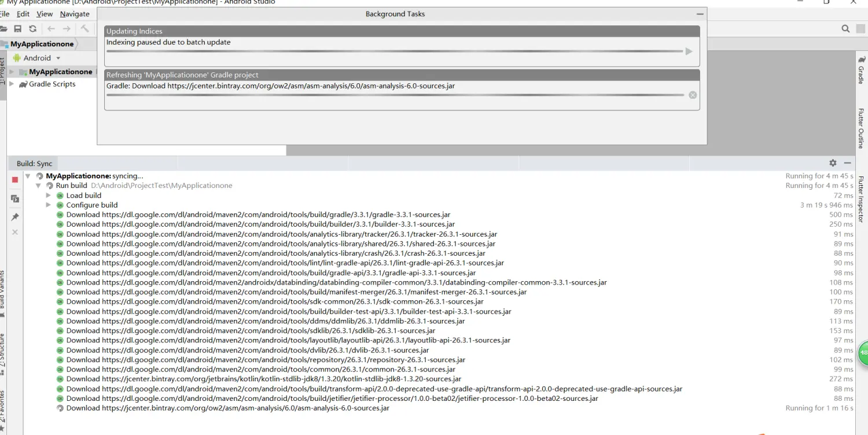Image resolution: width=868 pixels, height=435 pixels.
Task: Open the Z: Structure side tab
Action: (3, 353)
